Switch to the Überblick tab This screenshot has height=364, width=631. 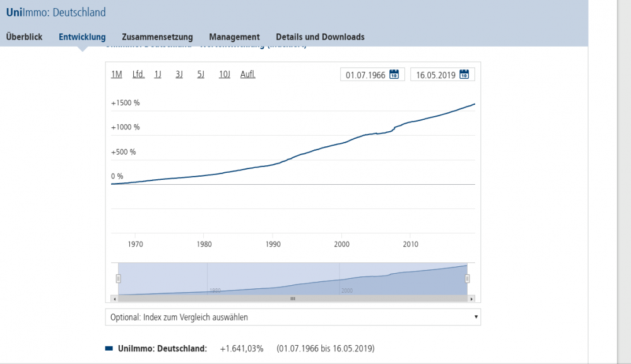25,37
